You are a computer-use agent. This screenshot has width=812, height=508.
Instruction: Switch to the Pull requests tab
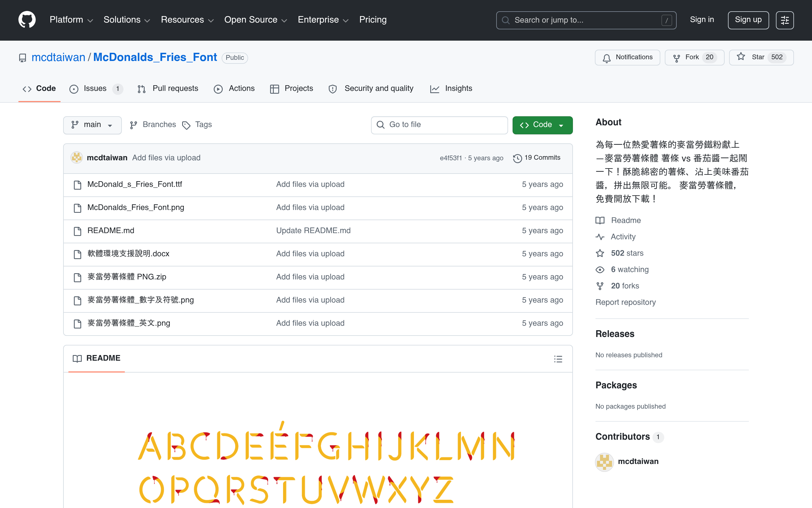point(168,89)
